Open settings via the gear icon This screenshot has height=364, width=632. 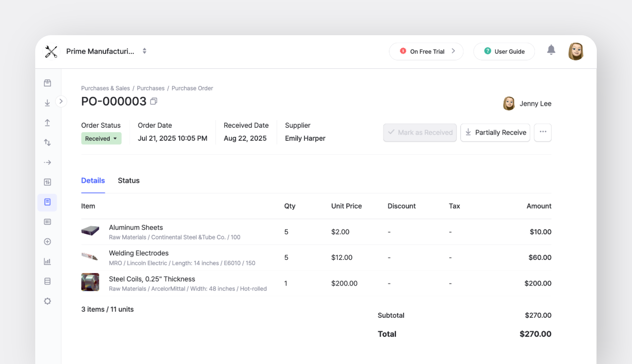(47, 301)
